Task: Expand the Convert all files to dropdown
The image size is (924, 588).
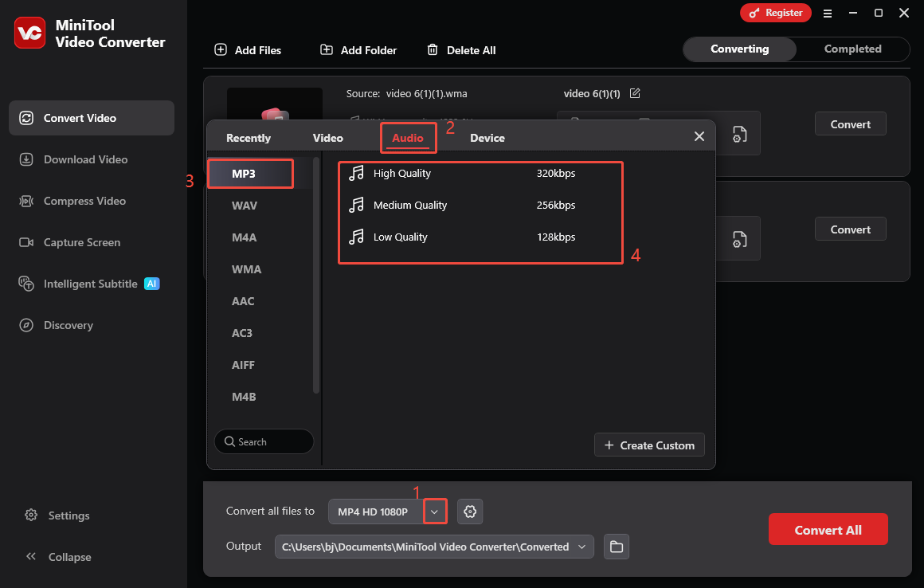Action: (x=435, y=512)
